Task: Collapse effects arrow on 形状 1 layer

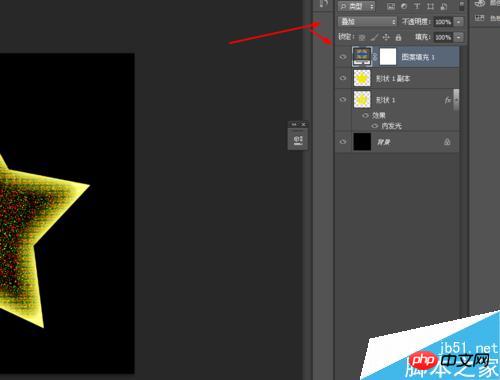Action: (x=456, y=99)
